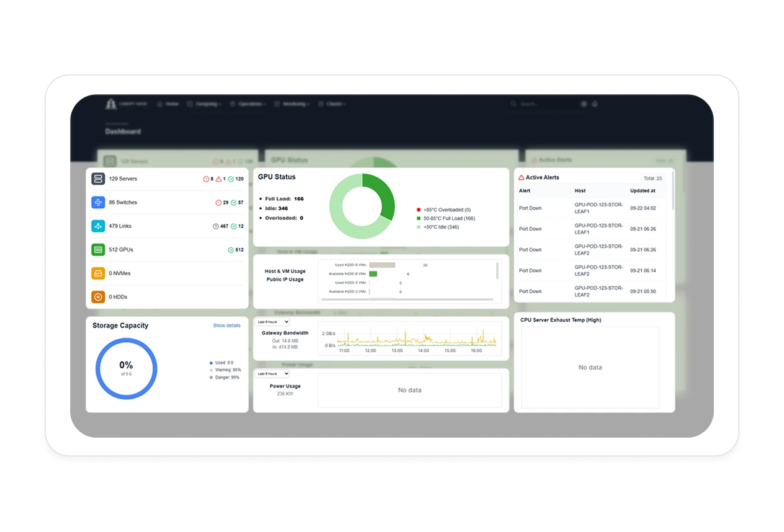Expand the Designing menu in top bar
Screen dimensions: 784x532
coord(204,104)
